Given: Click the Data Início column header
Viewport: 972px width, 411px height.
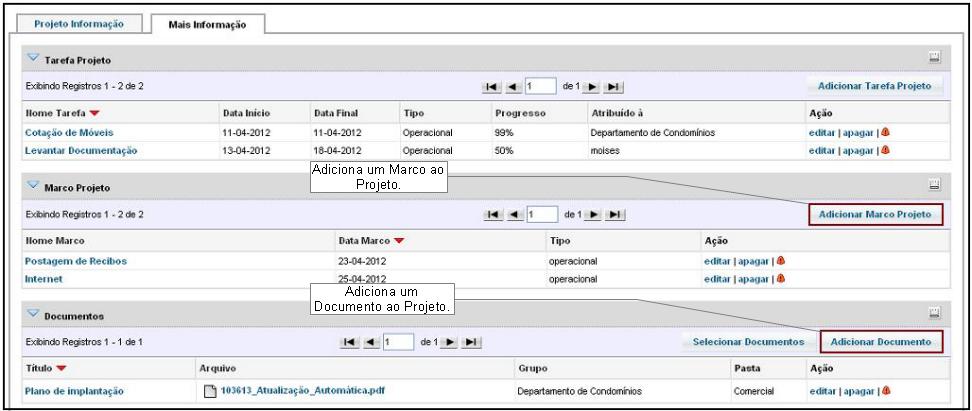Looking at the screenshot, I should click(245, 113).
